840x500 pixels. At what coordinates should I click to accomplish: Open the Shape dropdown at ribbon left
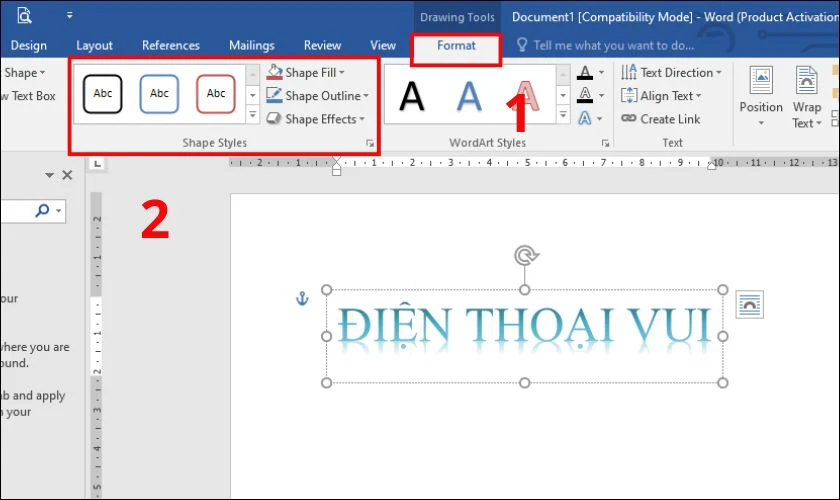24,72
